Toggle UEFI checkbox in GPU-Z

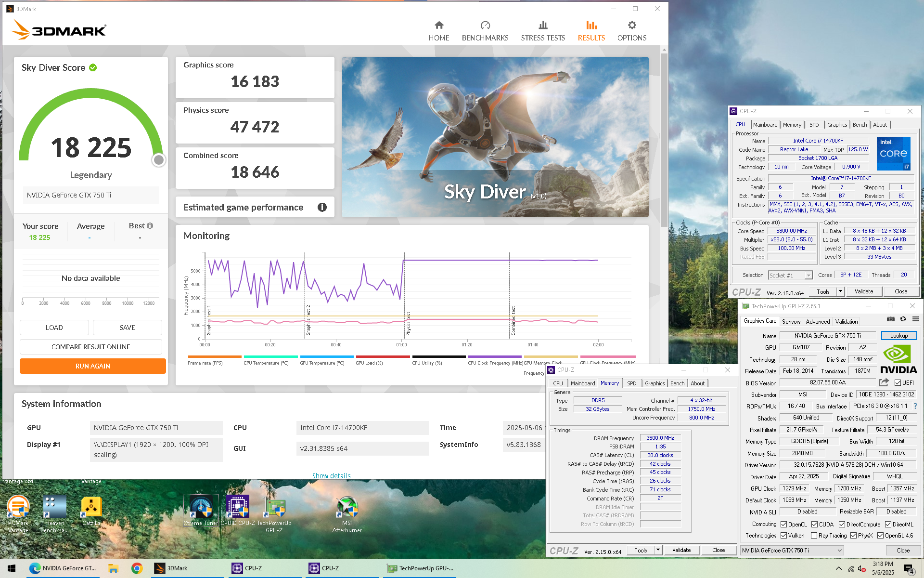pyautogui.click(x=898, y=383)
